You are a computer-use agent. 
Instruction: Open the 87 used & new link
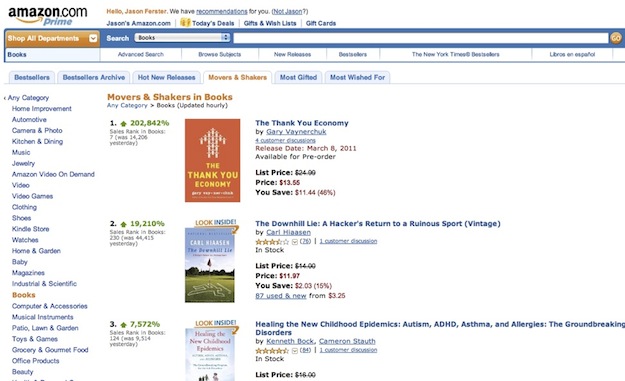click(281, 296)
